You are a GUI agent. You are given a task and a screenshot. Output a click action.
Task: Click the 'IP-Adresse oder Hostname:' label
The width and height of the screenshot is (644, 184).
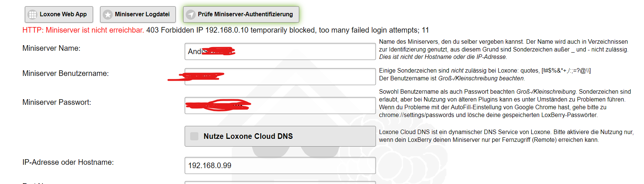pos(68,162)
